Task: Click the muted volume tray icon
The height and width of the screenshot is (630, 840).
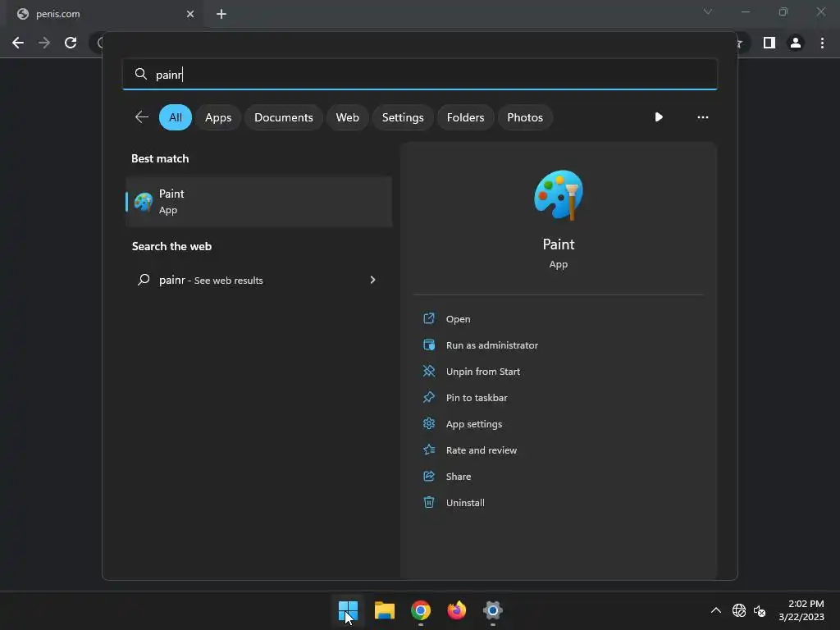Action: 759,610
